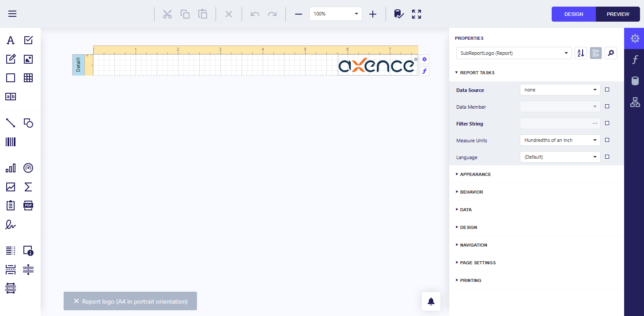The width and height of the screenshot is (644, 316).
Task: Close the Report logo tab
Action: (x=76, y=301)
